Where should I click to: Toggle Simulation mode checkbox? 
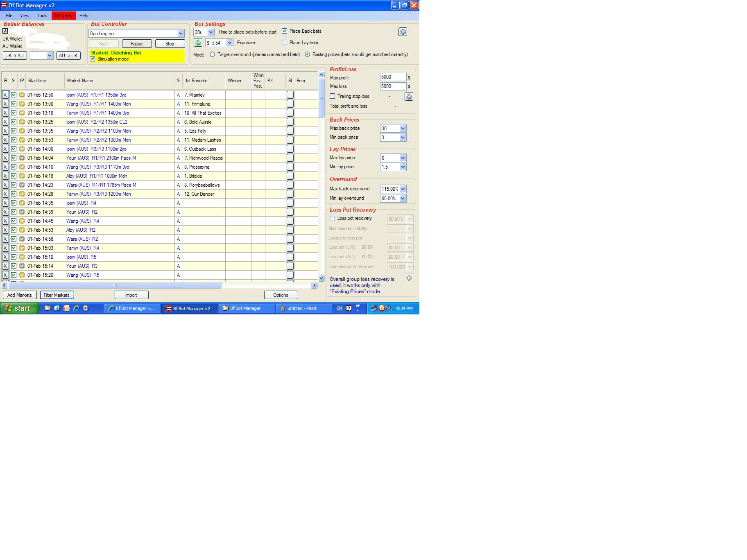[x=93, y=59]
